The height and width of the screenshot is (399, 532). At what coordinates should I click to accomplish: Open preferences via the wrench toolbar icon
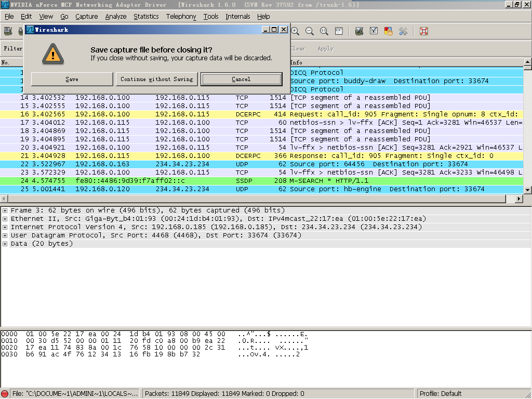pos(403,31)
